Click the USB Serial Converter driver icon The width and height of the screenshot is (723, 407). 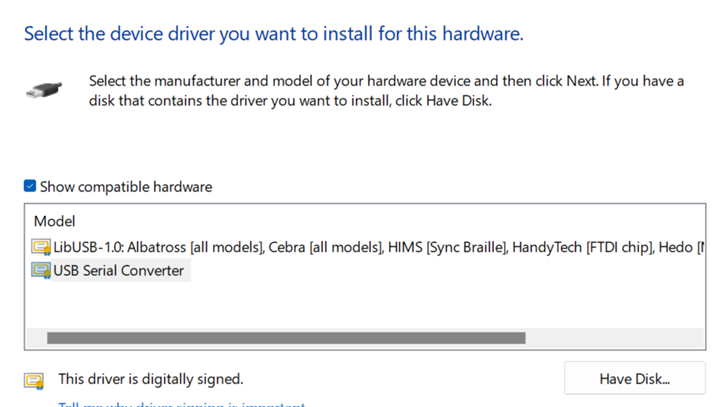click(41, 270)
